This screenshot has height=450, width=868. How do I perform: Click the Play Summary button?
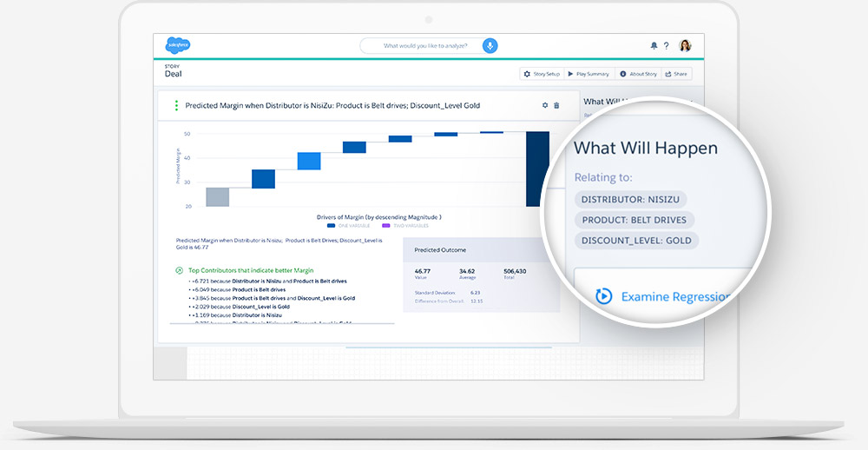tap(589, 74)
